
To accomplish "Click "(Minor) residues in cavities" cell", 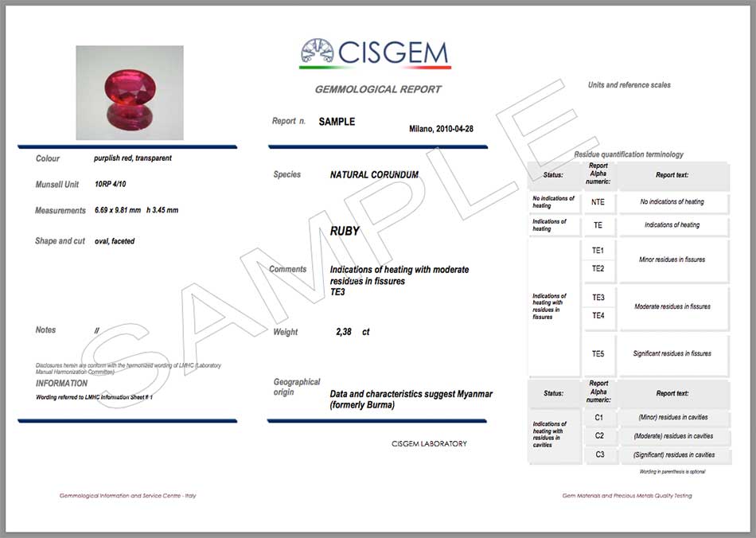I will point(673,418).
